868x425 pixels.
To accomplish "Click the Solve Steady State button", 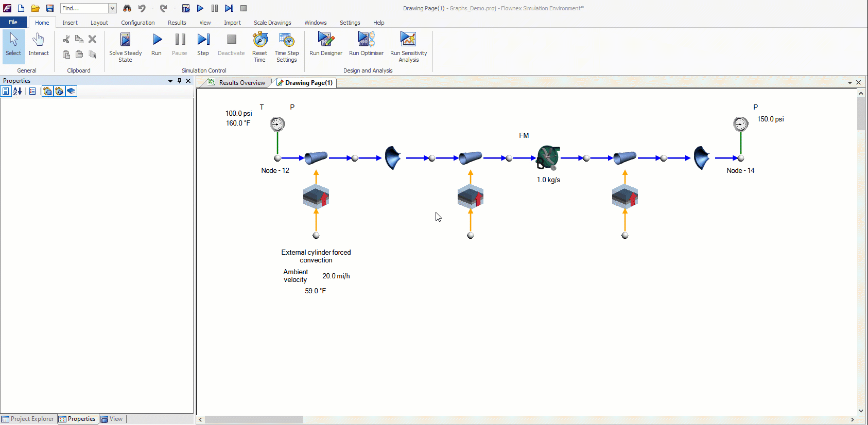I will tap(125, 47).
